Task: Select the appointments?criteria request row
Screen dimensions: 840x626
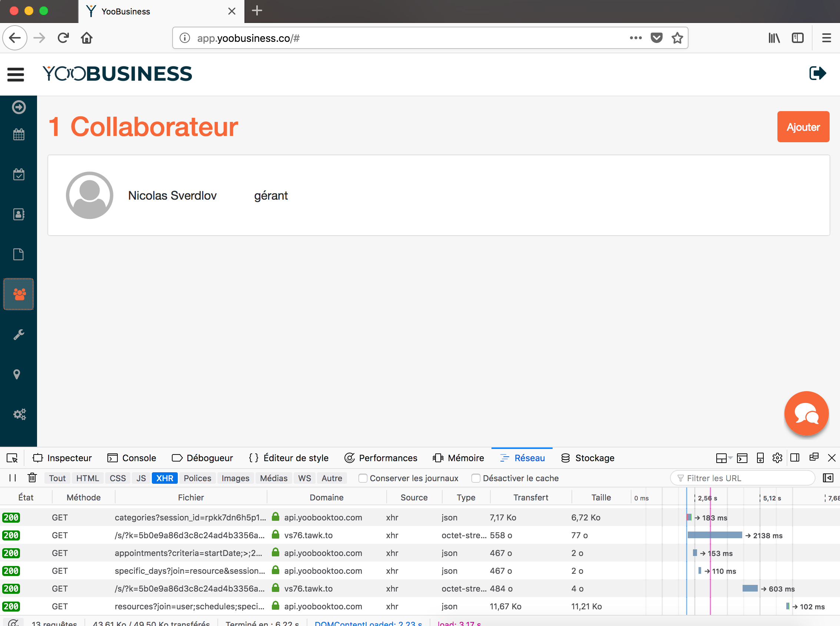Action: point(420,553)
